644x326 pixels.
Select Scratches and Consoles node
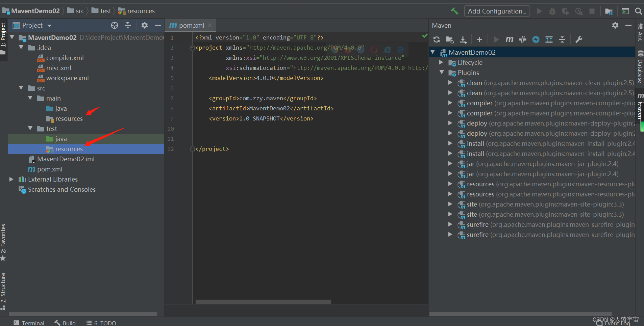click(x=61, y=189)
